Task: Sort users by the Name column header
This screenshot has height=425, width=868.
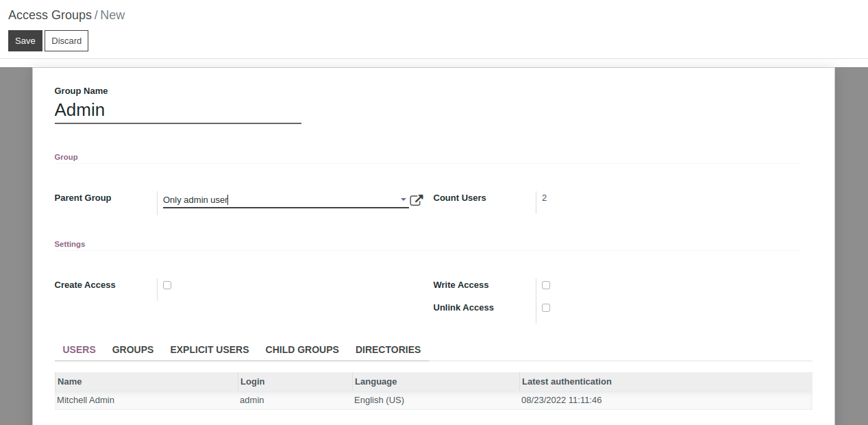Action: pos(146,381)
